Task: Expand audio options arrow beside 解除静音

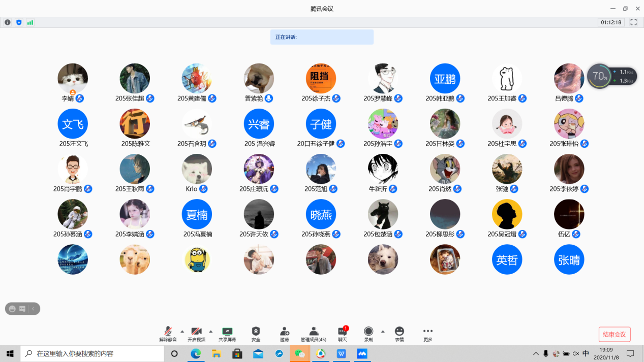Action: 182,332
